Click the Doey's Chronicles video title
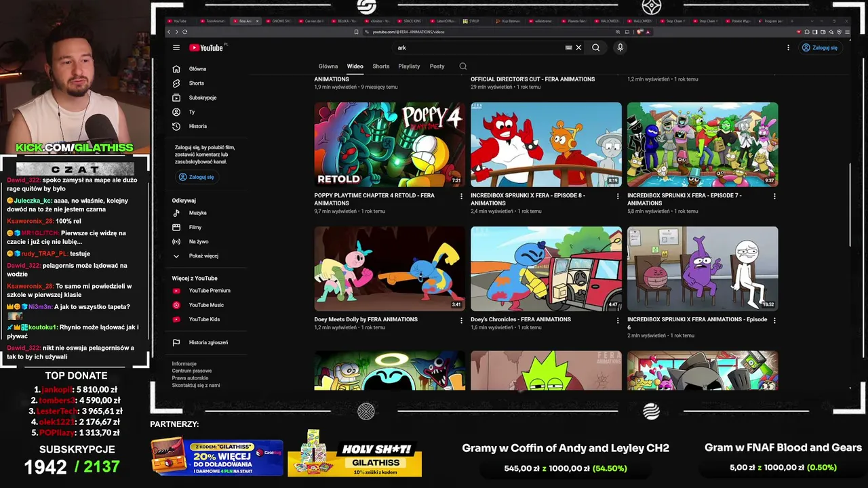The image size is (868, 488). coord(521,319)
